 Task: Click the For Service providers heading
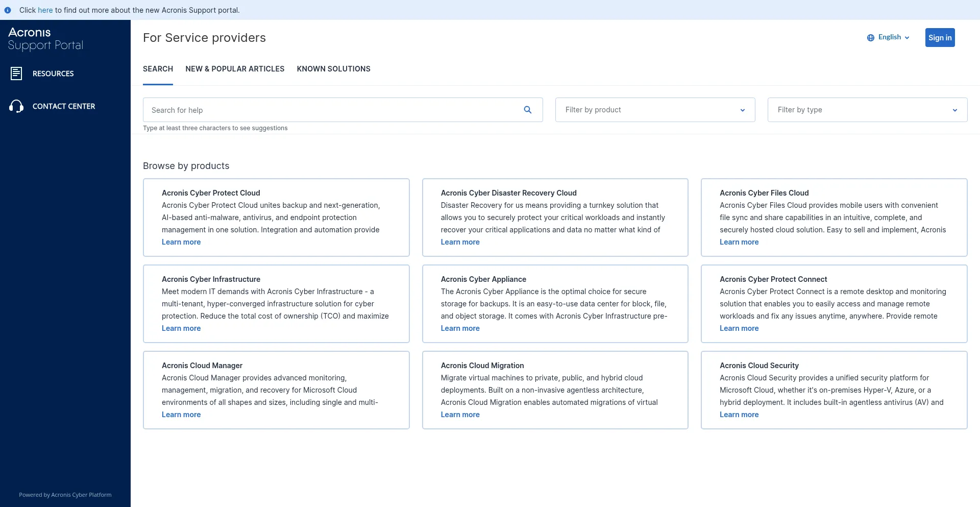204,38
